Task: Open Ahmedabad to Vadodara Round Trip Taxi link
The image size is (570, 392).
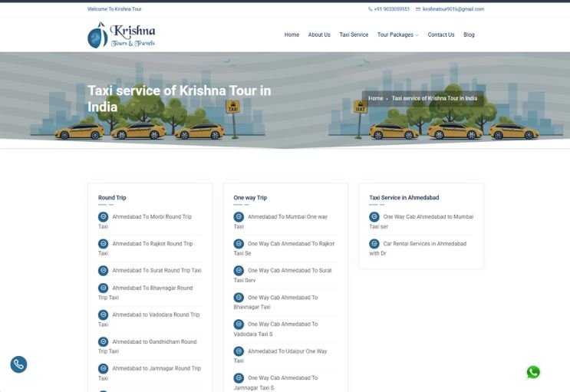Action: click(149, 320)
